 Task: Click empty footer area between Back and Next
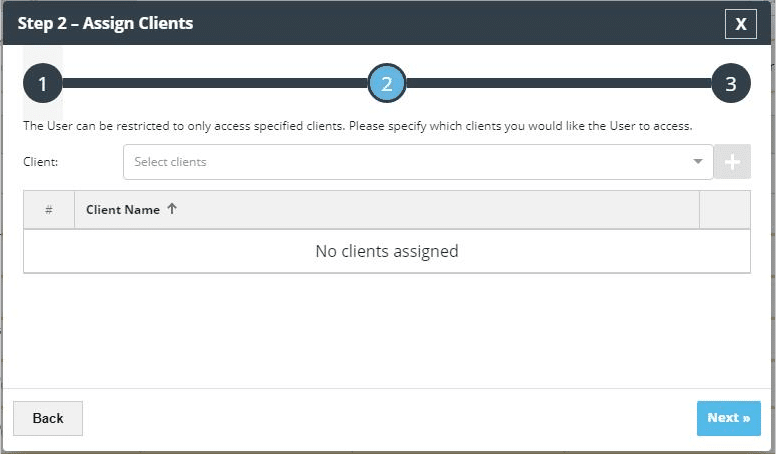point(390,418)
